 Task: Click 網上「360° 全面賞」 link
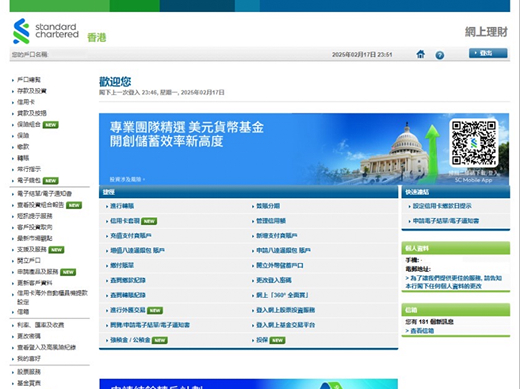tap(282, 295)
